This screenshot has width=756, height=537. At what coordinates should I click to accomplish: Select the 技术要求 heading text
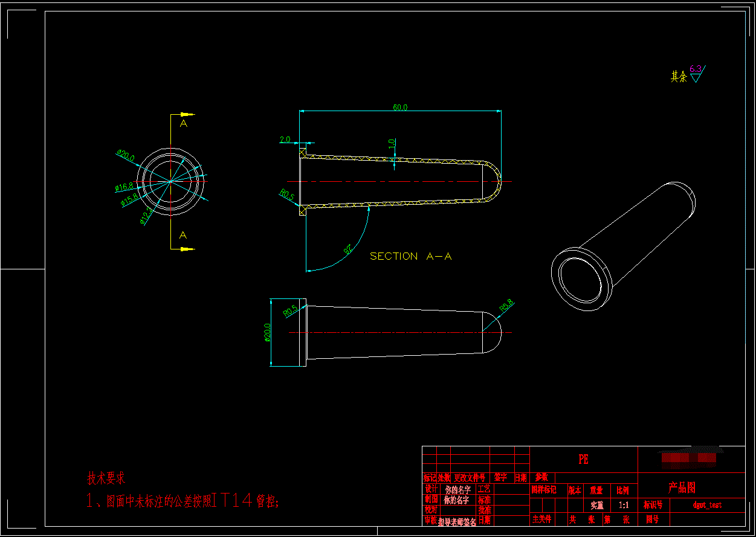tap(106, 478)
